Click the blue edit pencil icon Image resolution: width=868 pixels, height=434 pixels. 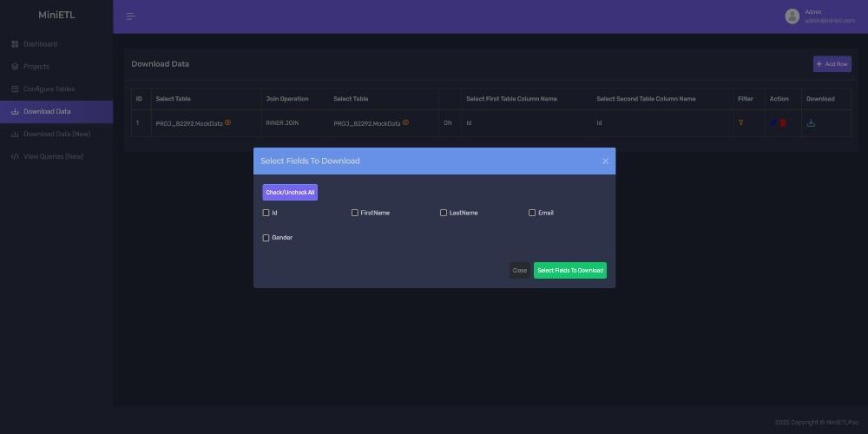pyautogui.click(x=773, y=122)
